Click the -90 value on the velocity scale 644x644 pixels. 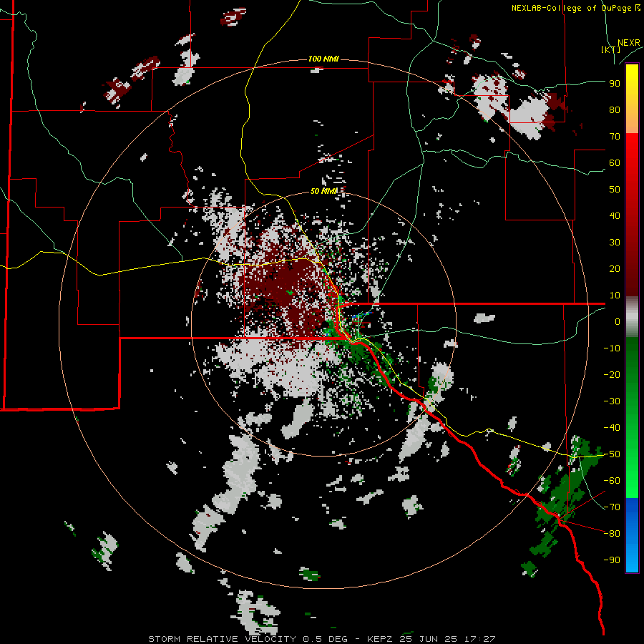click(612, 560)
